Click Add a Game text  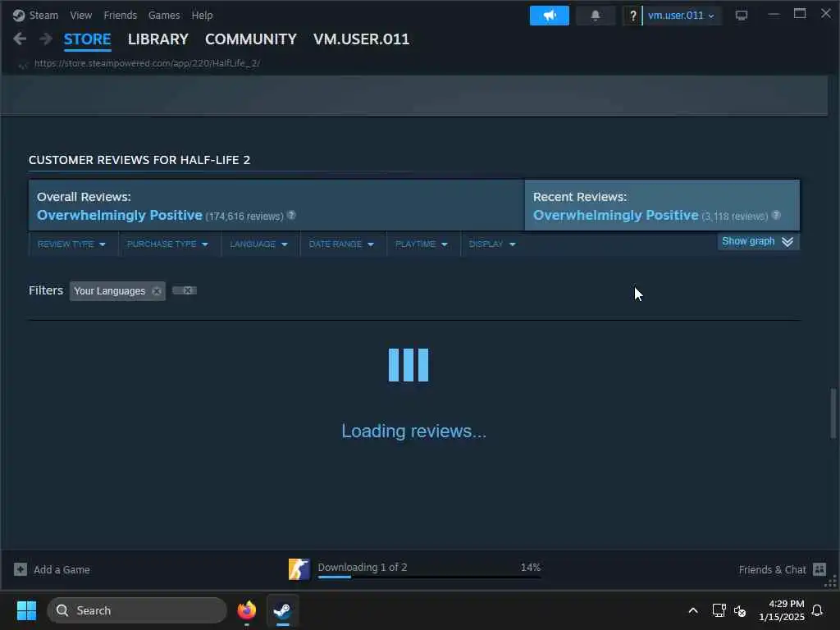click(x=62, y=569)
